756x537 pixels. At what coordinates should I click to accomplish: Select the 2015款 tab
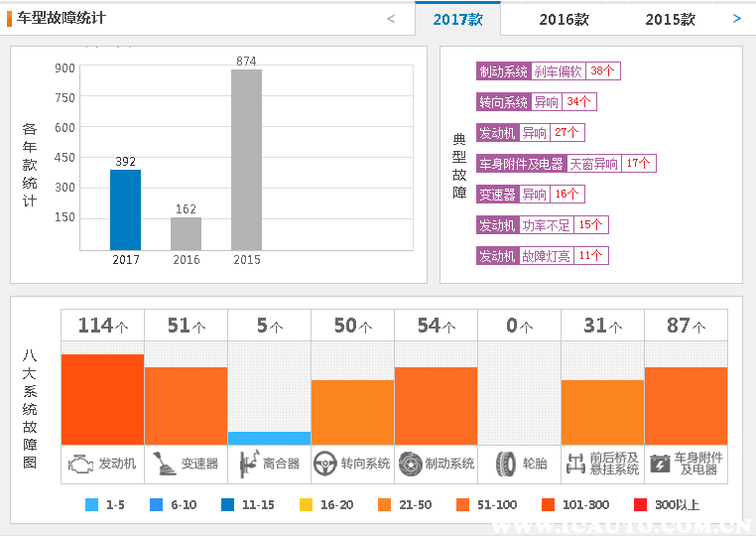[670, 19]
